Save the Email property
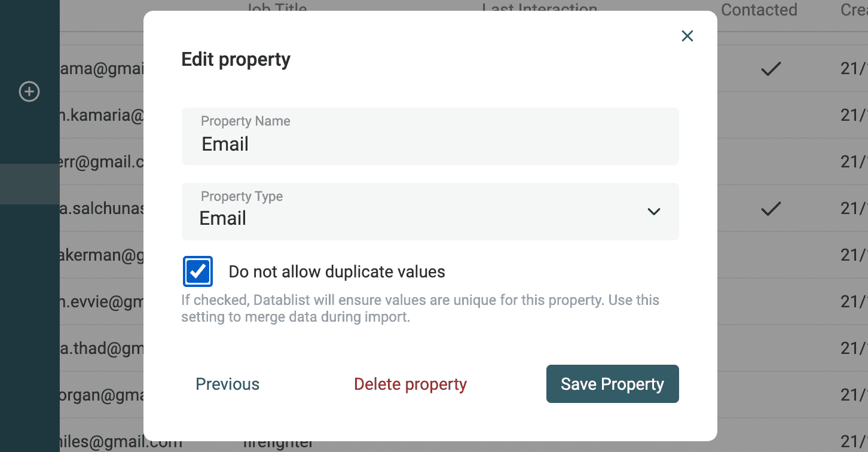 [x=612, y=384]
